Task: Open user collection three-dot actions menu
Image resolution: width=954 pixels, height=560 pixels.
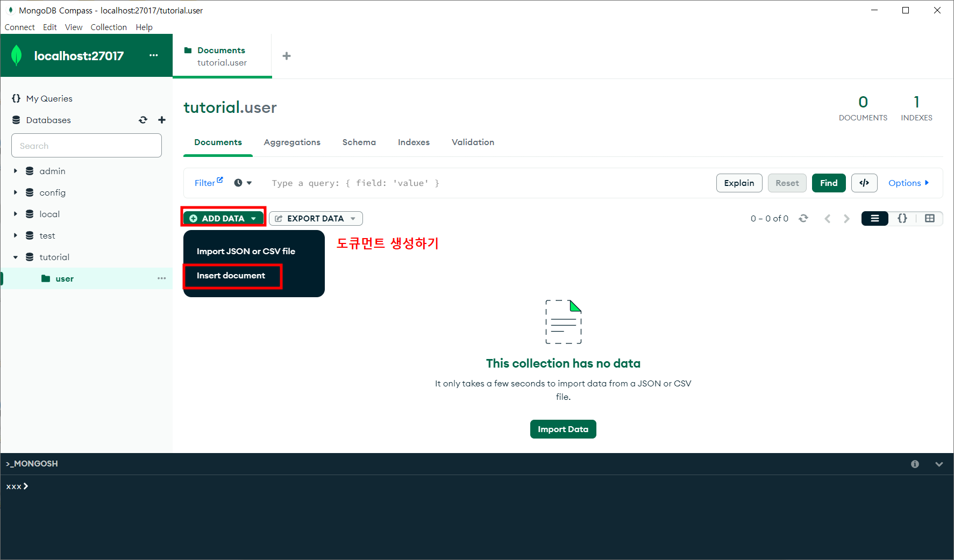Action: pos(162,278)
